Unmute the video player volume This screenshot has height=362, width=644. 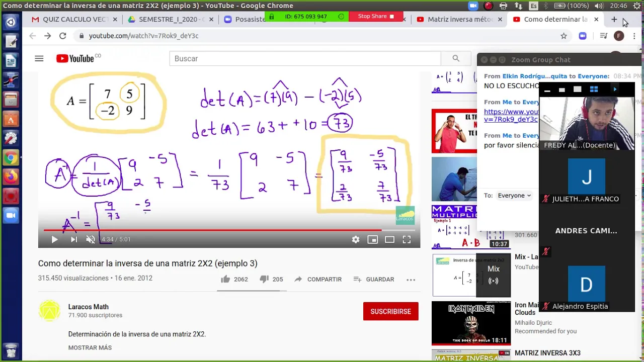click(x=91, y=239)
